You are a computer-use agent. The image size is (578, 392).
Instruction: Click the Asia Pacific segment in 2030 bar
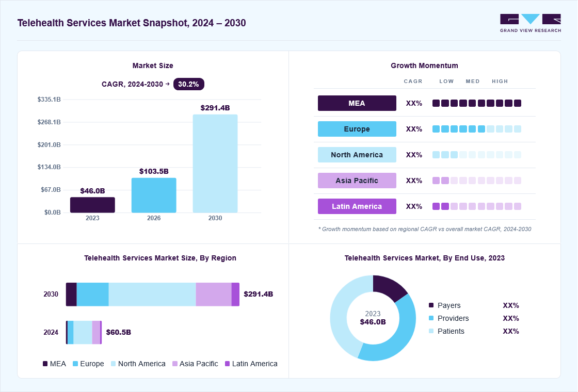pos(214,295)
